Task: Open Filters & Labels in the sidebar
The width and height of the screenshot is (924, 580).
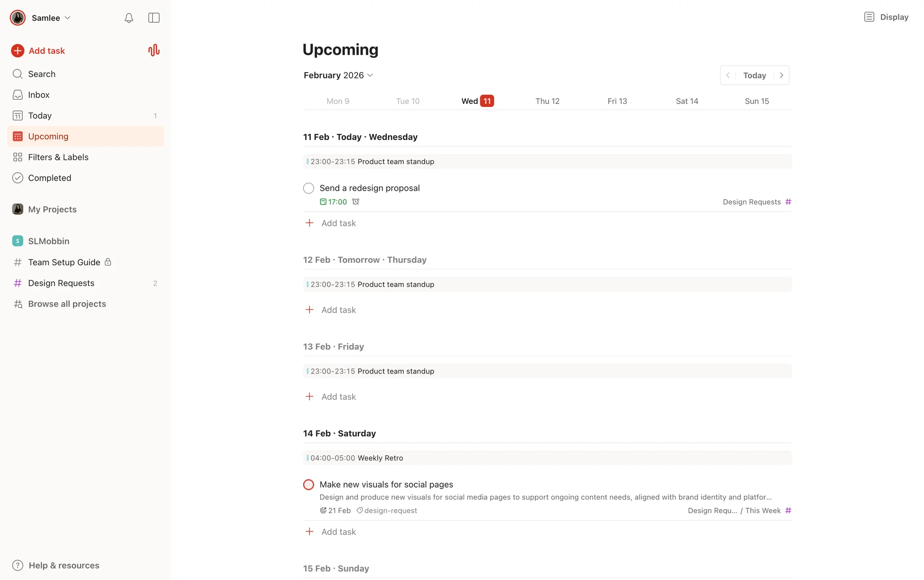Action: click(58, 157)
